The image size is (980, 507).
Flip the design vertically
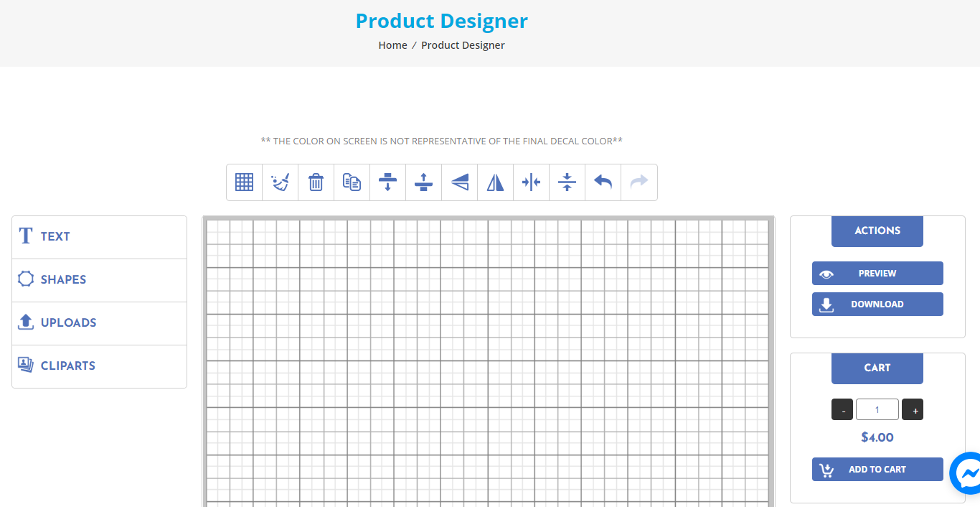click(x=459, y=182)
